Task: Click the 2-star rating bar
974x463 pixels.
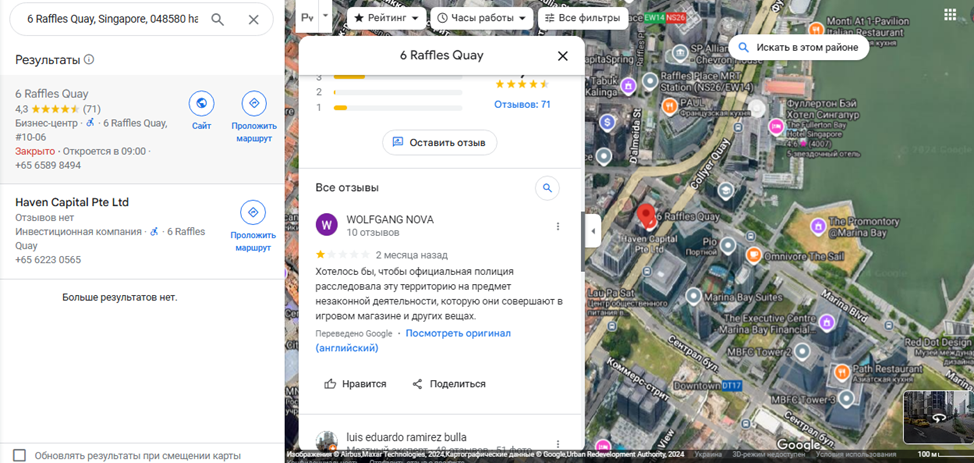Action: point(398,92)
